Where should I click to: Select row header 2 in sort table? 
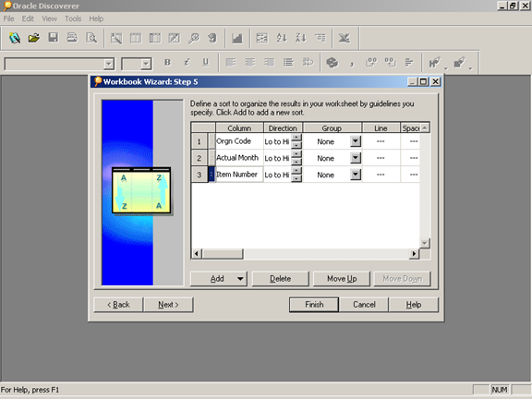(199, 158)
